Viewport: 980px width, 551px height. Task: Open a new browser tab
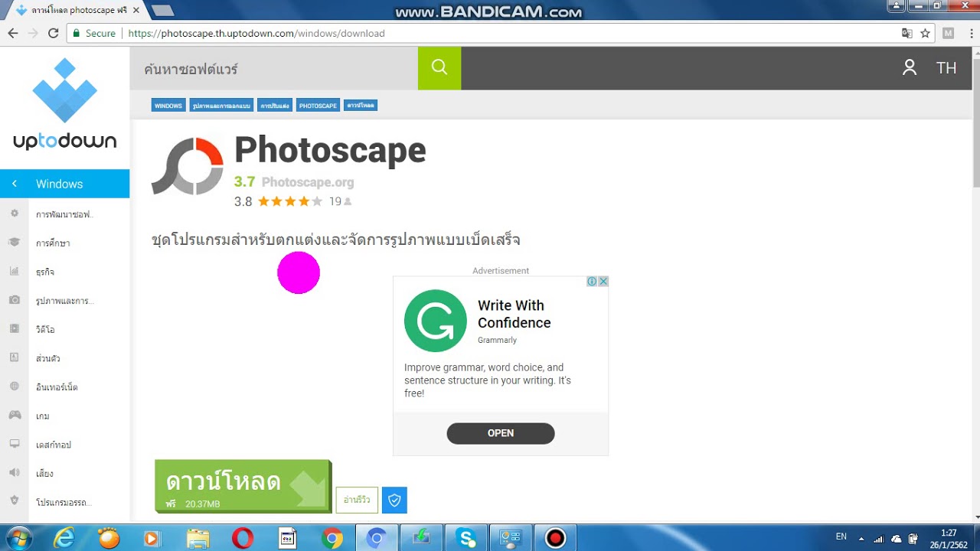(162, 11)
